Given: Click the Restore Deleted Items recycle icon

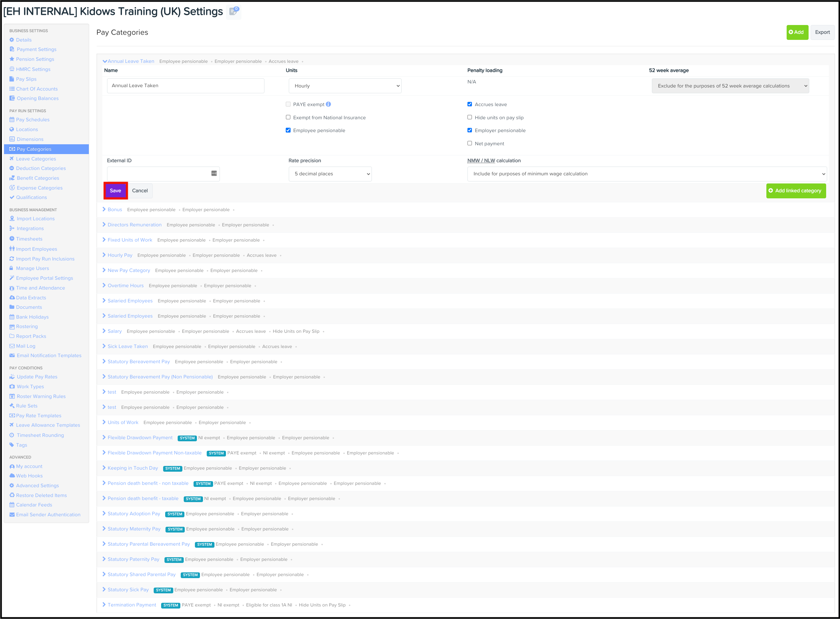Looking at the screenshot, I should click(11, 495).
